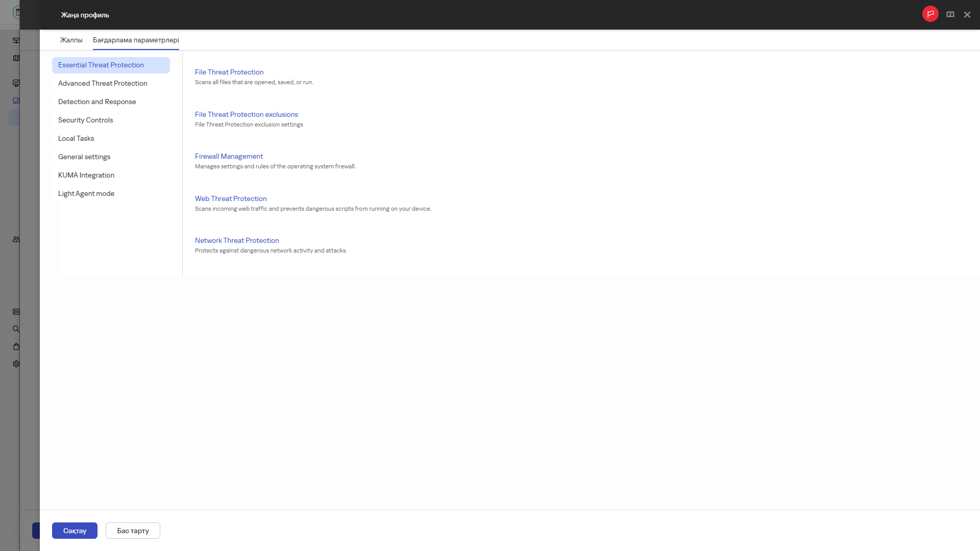Select KUMA Integration section
This screenshot has height=551, width=980.
pyautogui.click(x=86, y=175)
